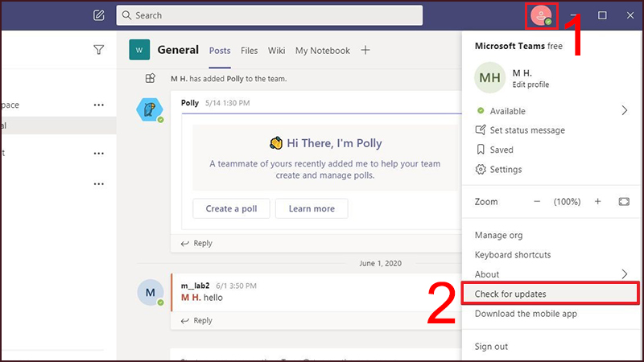This screenshot has height=362, width=644.
Task: Open Keyboard shortcuts
Action: (x=513, y=255)
